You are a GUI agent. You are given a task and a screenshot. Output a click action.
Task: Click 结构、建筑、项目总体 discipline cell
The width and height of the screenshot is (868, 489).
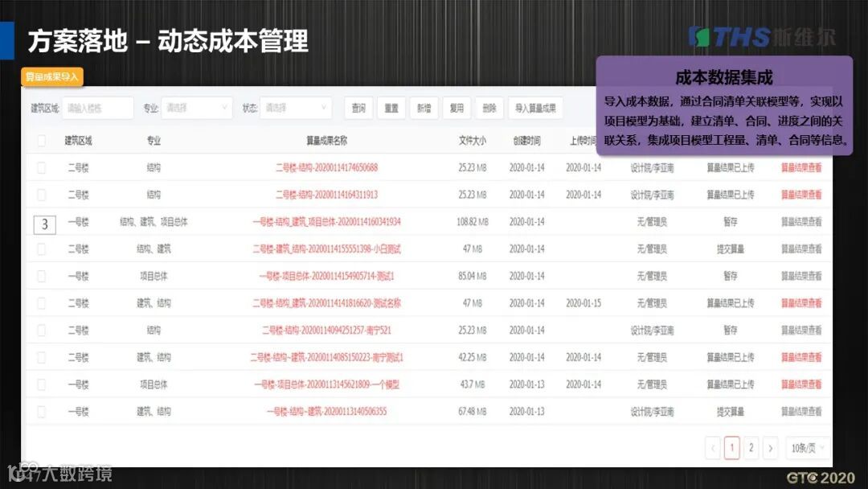pyautogui.click(x=154, y=221)
